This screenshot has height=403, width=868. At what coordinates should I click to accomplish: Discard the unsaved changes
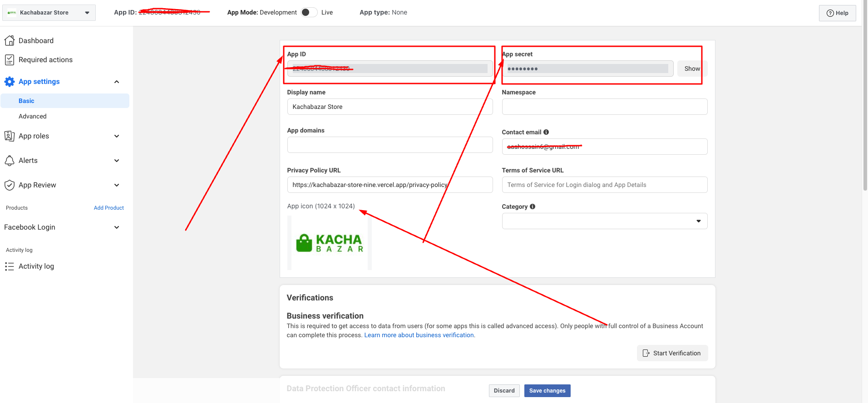pyautogui.click(x=504, y=391)
